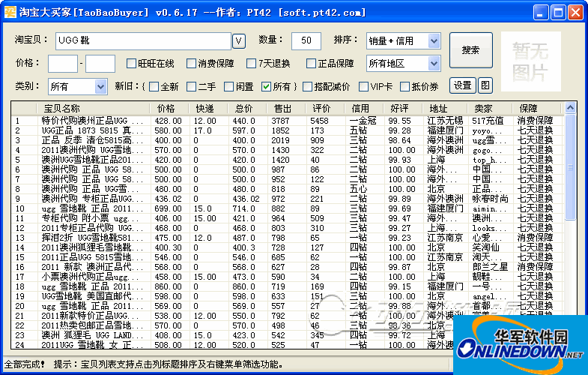Click total price cell 436.02
Viewport: 588px width, 375px height.
[246, 199]
